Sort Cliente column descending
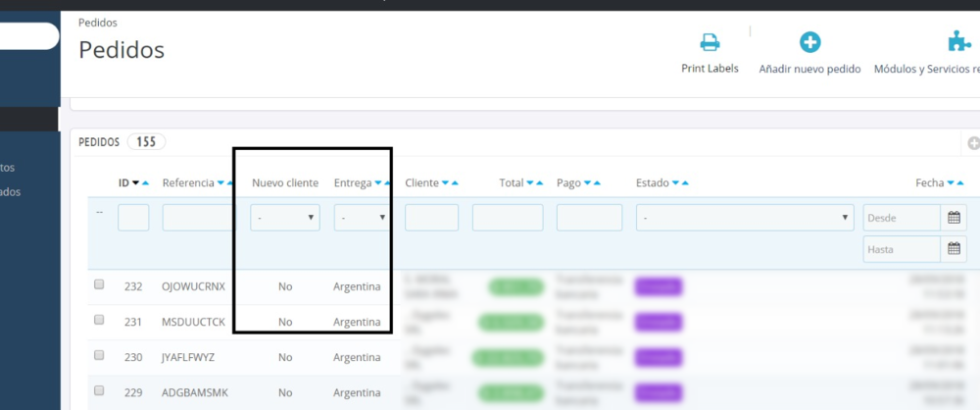The image size is (980, 410). click(x=445, y=182)
